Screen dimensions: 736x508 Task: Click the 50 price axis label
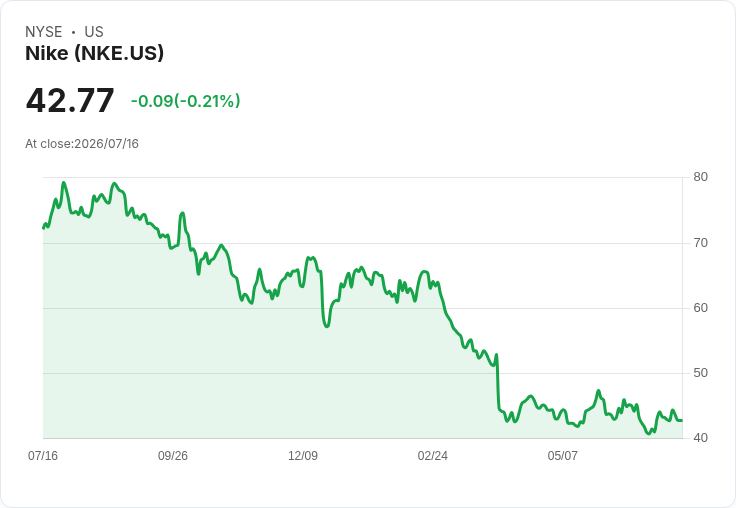700,373
